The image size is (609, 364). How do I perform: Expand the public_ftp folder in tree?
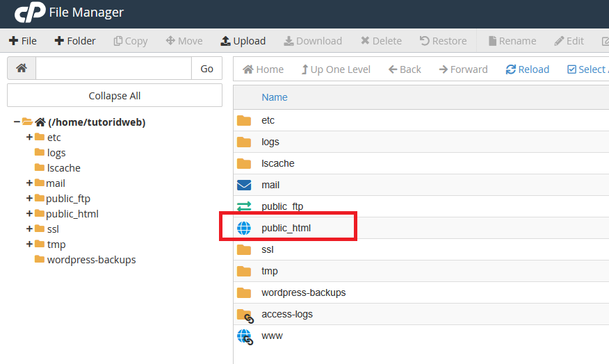click(x=29, y=198)
